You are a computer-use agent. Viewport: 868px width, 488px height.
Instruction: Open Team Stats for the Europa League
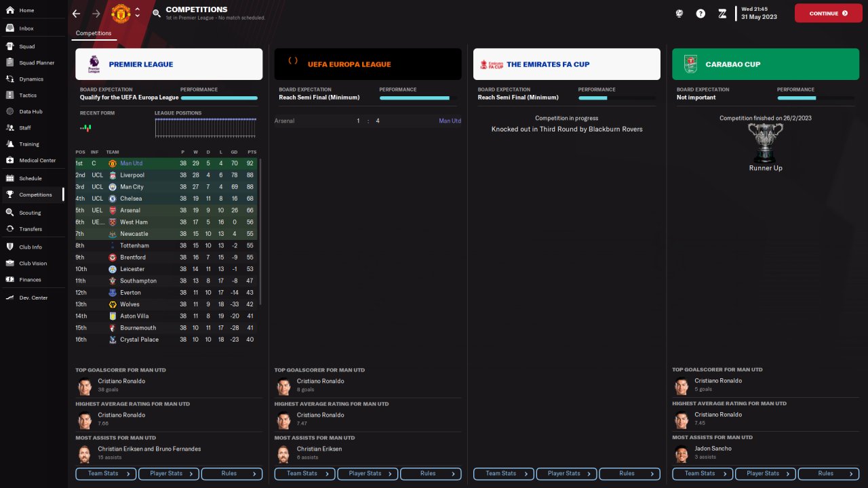[304, 474]
